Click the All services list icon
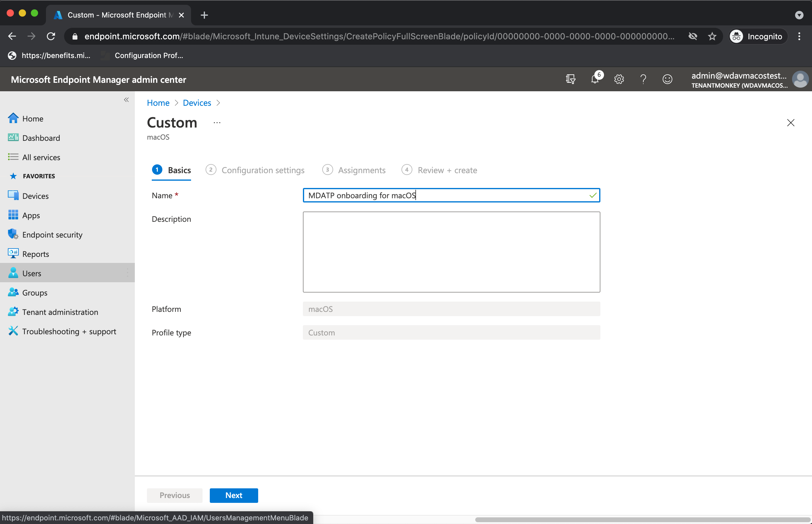 click(x=13, y=157)
